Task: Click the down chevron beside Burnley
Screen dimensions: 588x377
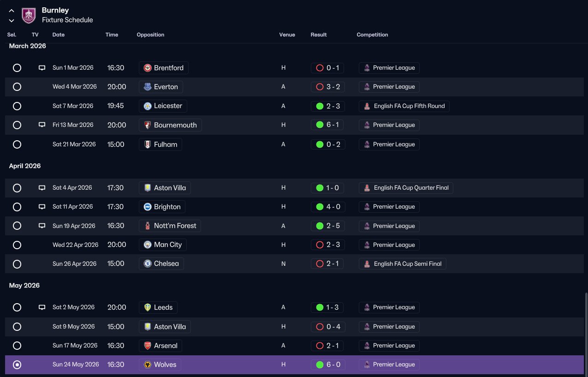Action: click(12, 20)
